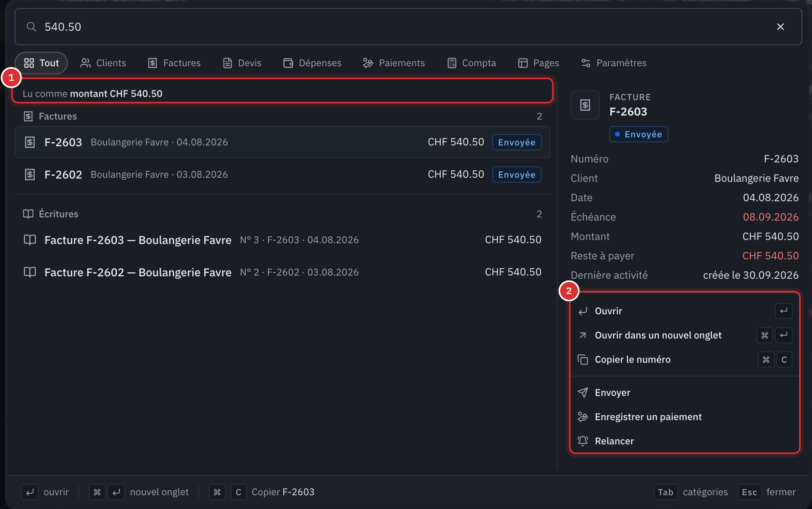
Task: Switch to the Clients tab
Action: pos(103,63)
